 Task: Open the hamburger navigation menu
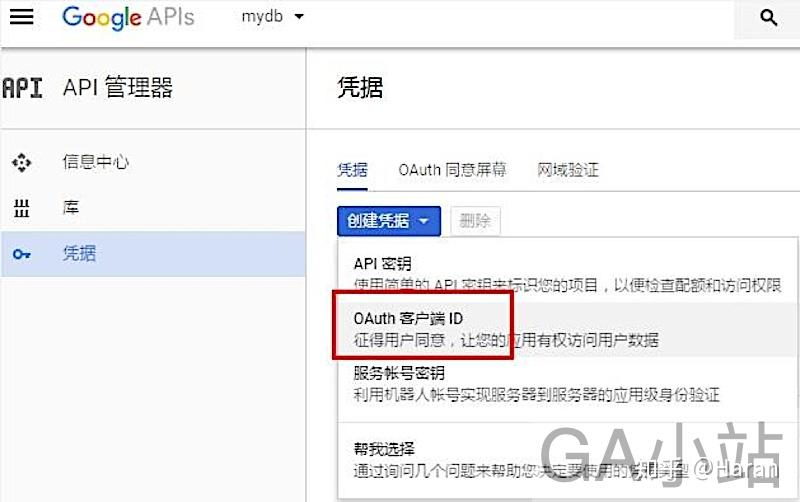(21, 17)
